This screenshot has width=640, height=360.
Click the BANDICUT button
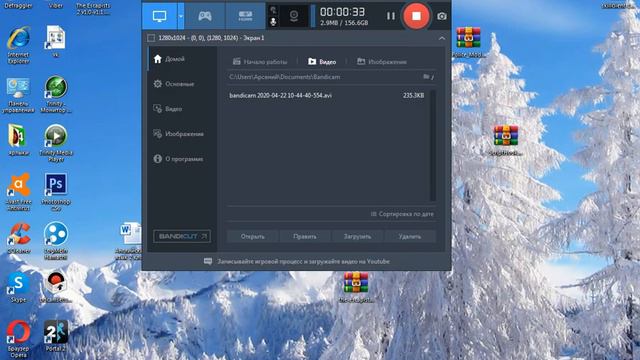coord(182,236)
